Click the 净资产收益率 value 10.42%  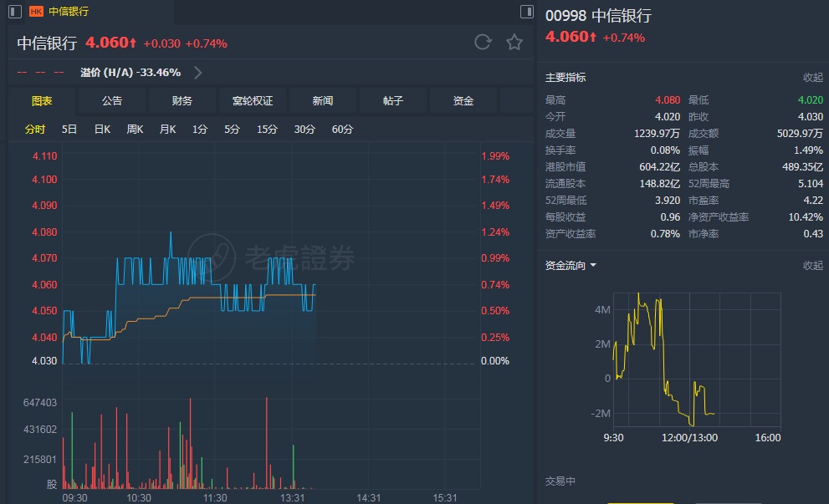click(806, 217)
